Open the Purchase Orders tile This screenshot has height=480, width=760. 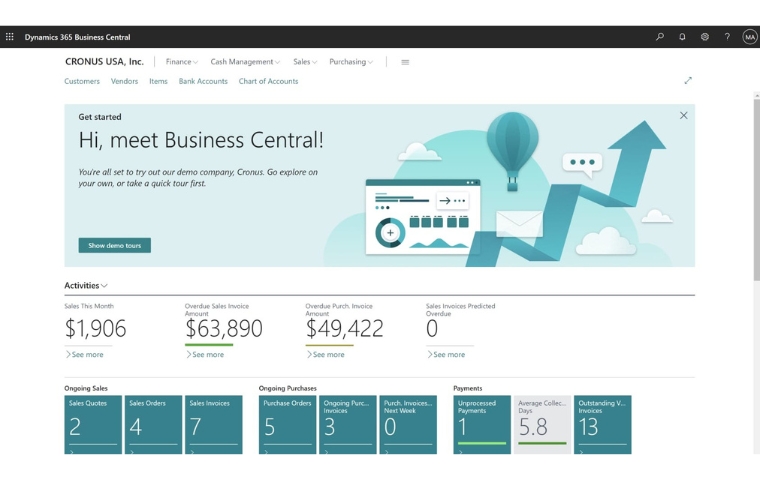click(287, 425)
